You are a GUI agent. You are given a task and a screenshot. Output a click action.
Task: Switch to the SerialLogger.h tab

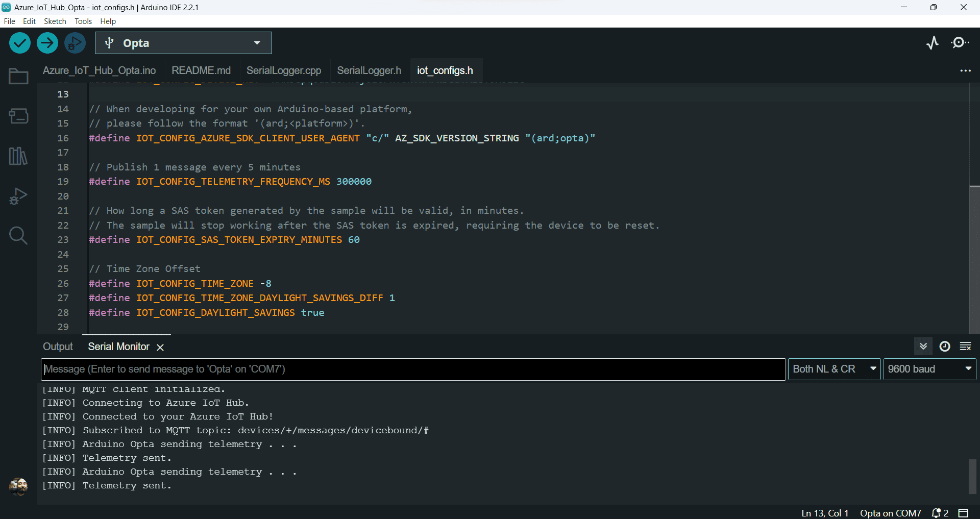click(x=369, y=70)
